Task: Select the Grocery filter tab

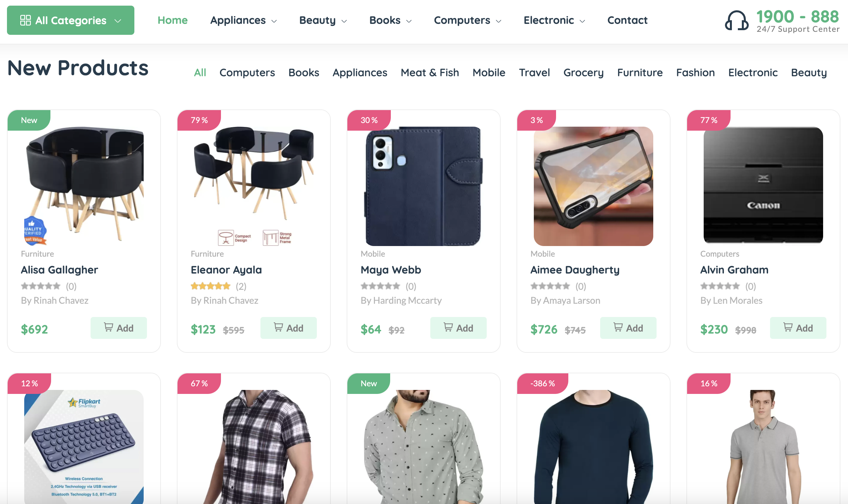Action: [x=583, y=73]
